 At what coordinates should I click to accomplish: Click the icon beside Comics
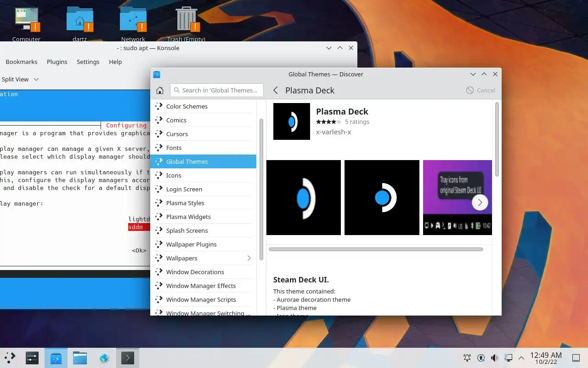click(159, 120)
